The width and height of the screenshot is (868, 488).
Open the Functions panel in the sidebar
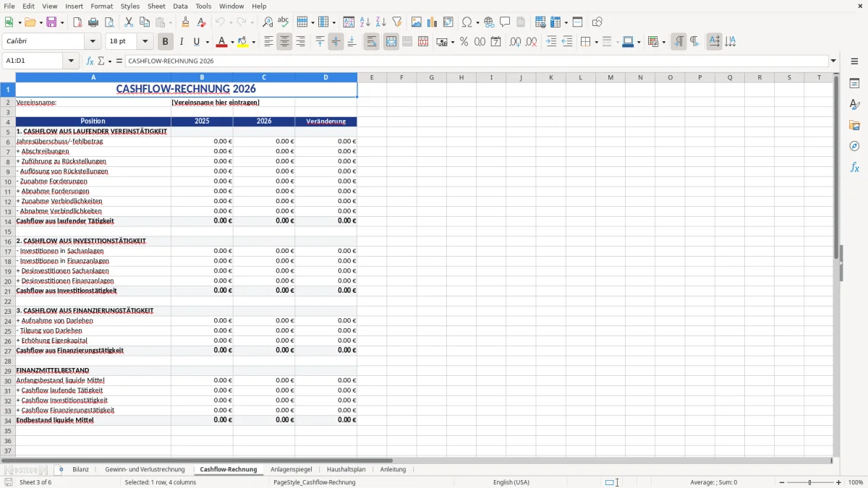click(855, 167)
